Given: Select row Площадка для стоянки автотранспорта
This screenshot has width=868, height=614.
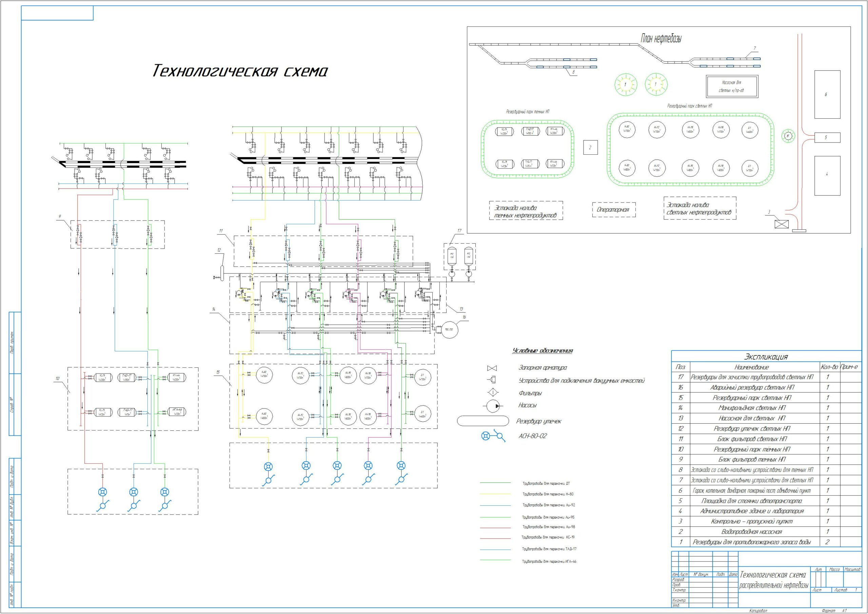Looking at the screenshot, I should [766, 501].
